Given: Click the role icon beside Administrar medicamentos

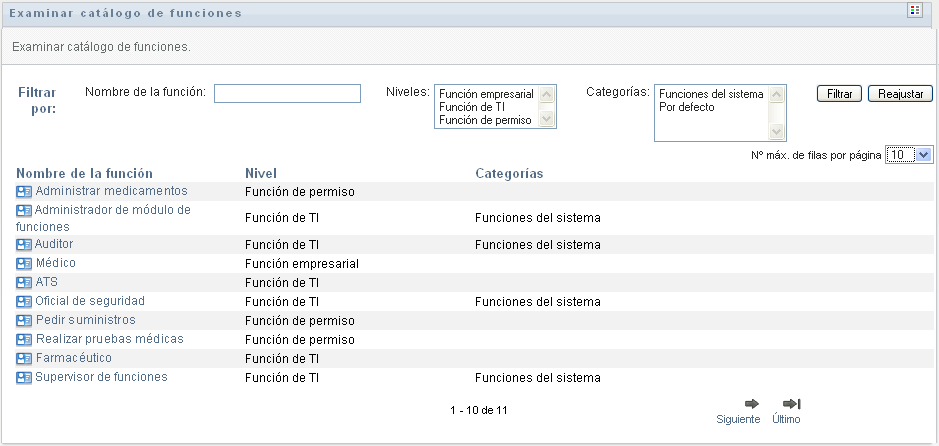Looking at the screenshot, I should 24,191.
